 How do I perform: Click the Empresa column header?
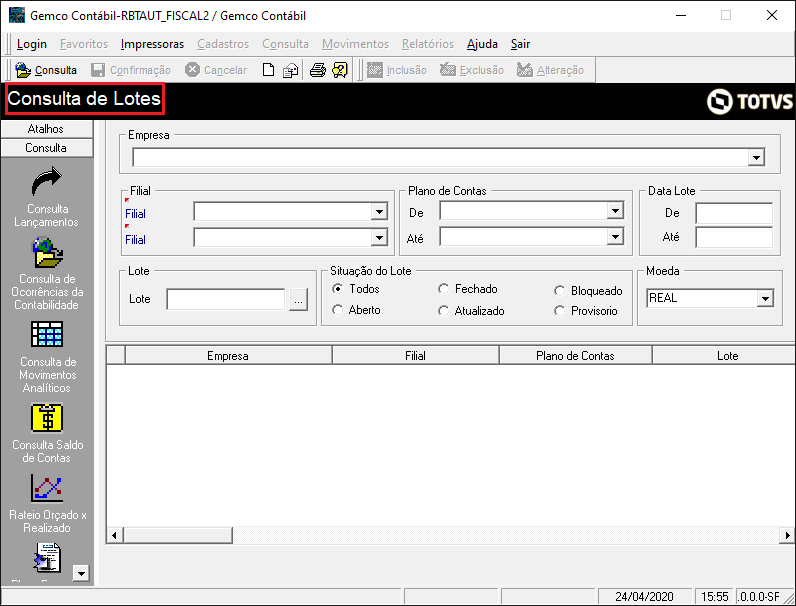228,355
